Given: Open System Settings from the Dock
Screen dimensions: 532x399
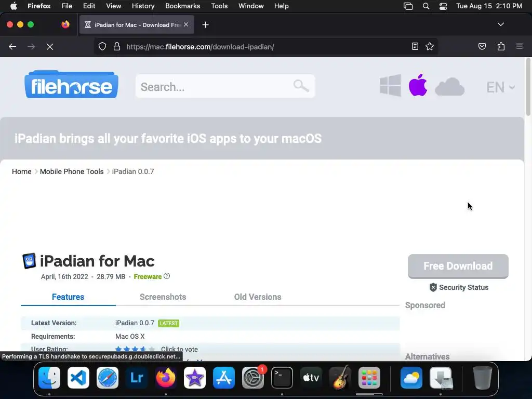Looking at the screenshot, I should click(253, 377).
